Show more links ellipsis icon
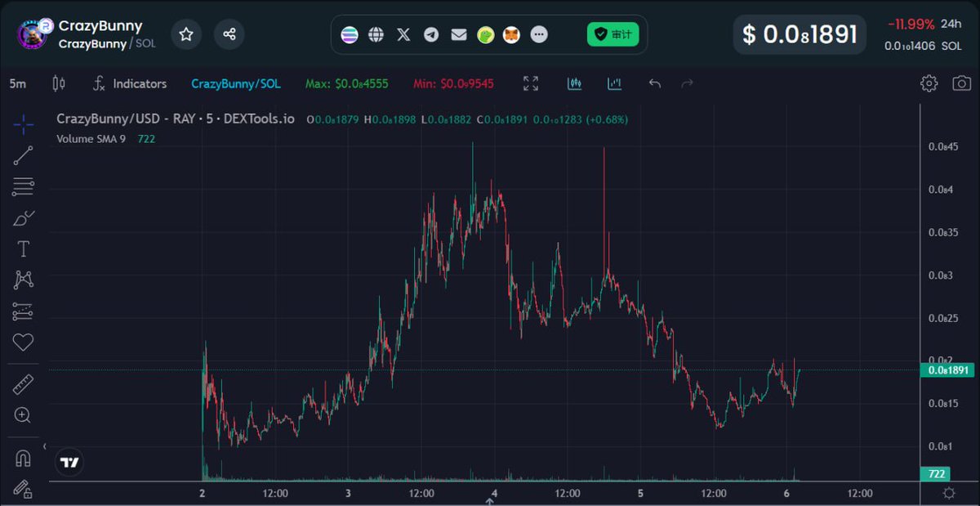This screenshot has height=506, width=980. pyautogui.click(x=539, y=34)
